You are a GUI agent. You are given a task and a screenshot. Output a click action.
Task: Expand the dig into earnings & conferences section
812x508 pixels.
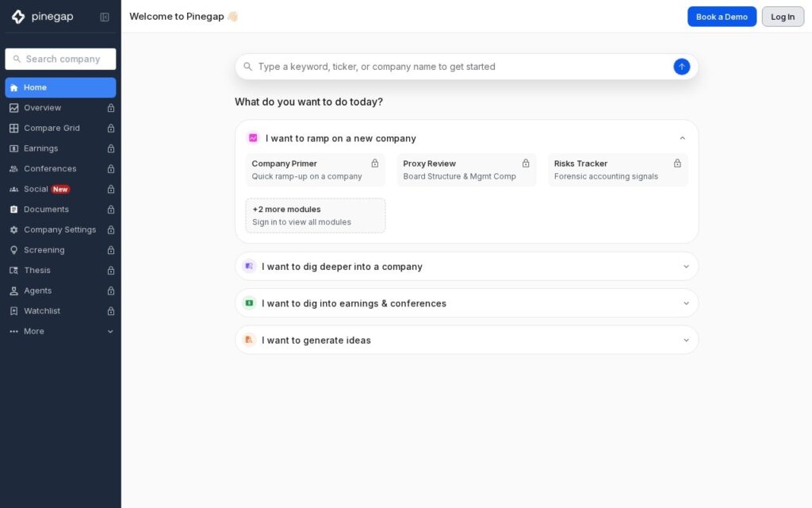[x=686, y=303]
